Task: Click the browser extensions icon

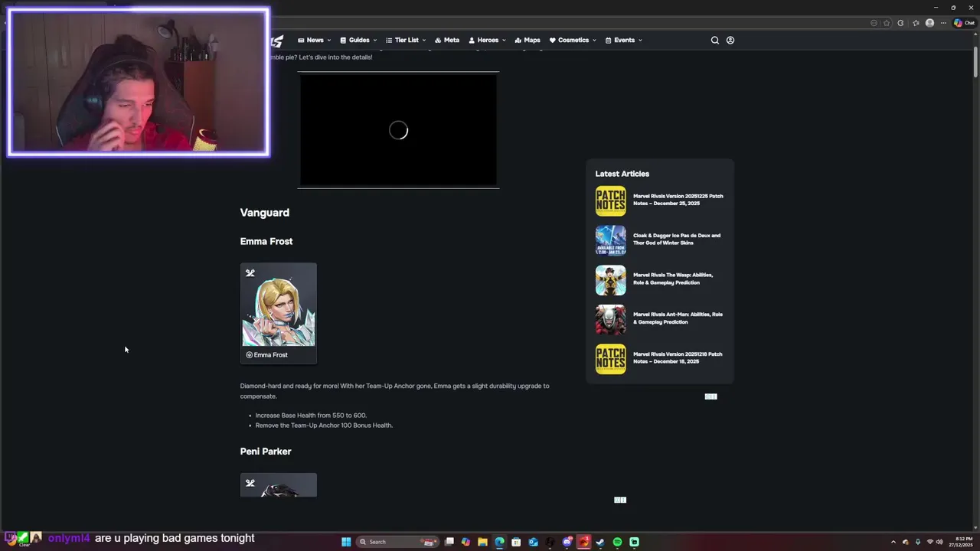Action: (x=900, y=23)
